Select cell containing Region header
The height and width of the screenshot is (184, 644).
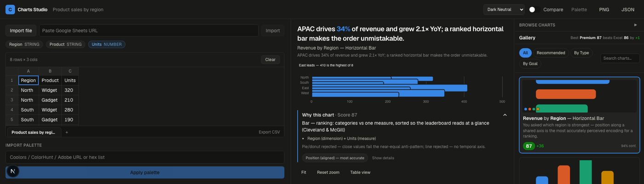(x=28, y=80)
